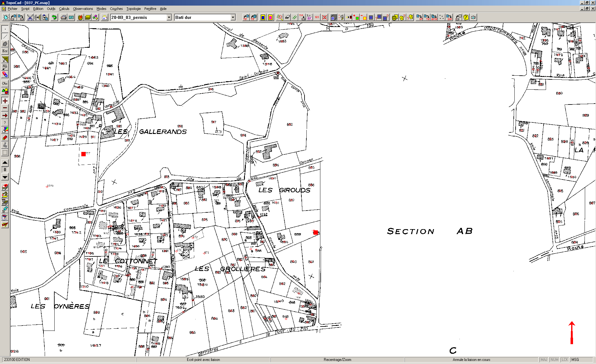The width and height of the screenshot is (596, 364).
Task: Click the LOCTIF toolbar icon
Action: [434, 17]
